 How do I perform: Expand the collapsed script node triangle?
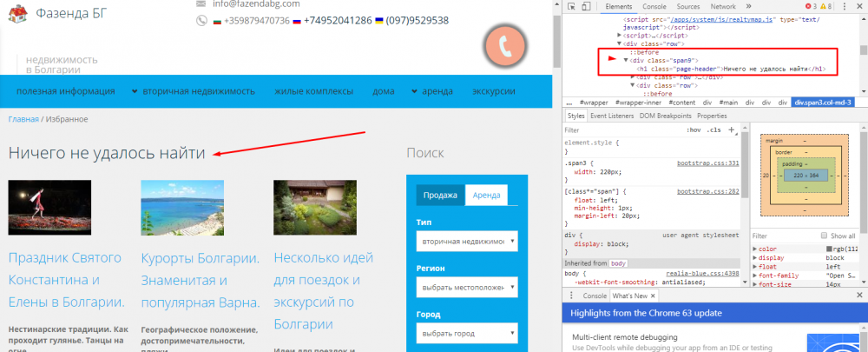(620, 35)
